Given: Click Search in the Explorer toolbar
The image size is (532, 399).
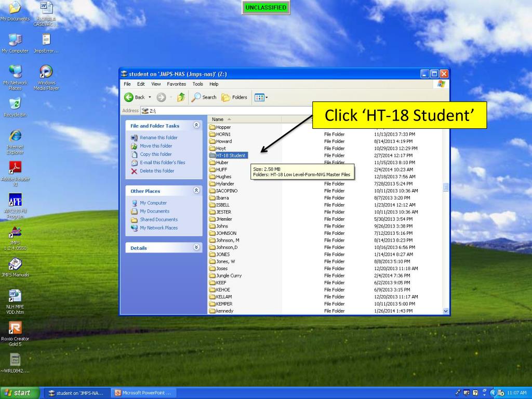Looking at the screenshot, I should (204, 97).
